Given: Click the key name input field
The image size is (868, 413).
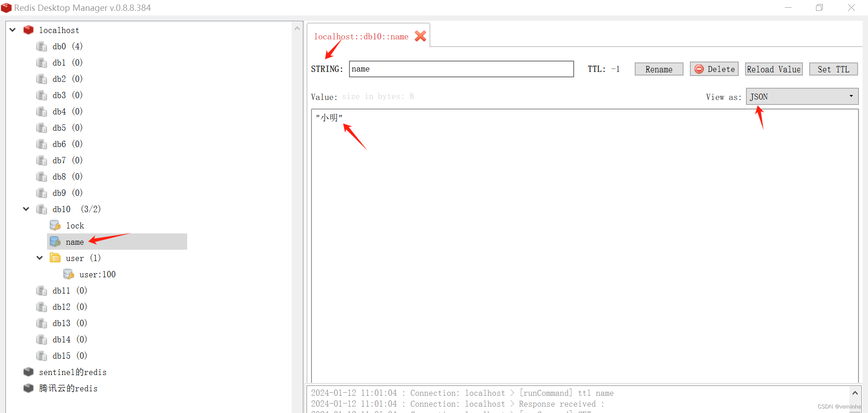Looking at the screenshot, I should [461, 69].
